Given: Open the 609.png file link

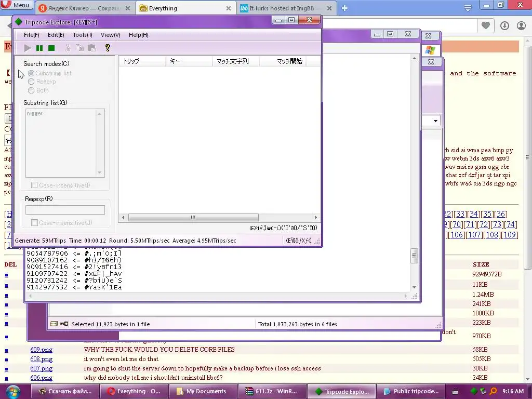Looking at the screenshot, I should pos(42,350).
